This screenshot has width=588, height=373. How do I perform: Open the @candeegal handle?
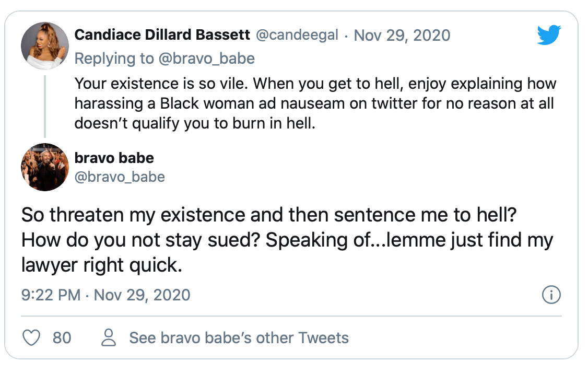[297, 35]
